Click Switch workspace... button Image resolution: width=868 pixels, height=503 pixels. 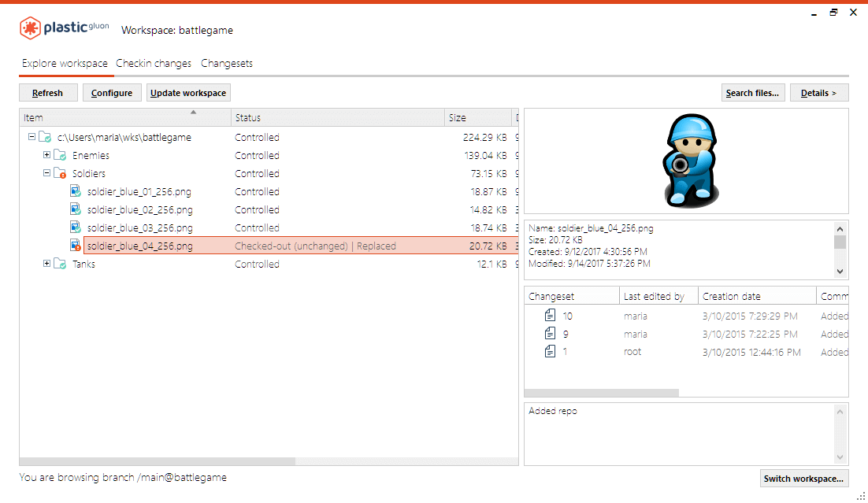(x=803, y=479)
